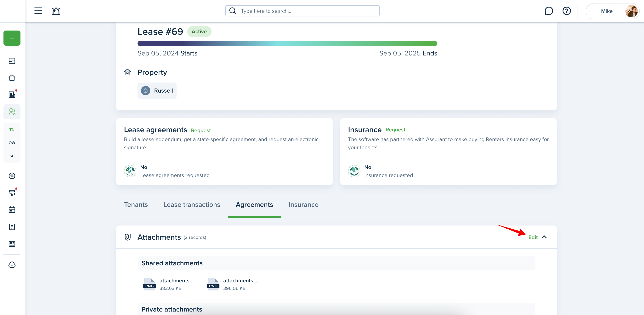Go to TN tenants submenu

click(12, 130)
